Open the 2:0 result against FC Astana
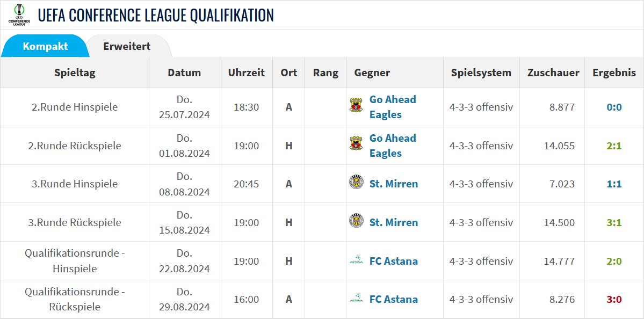 click(x=614, y=261)
